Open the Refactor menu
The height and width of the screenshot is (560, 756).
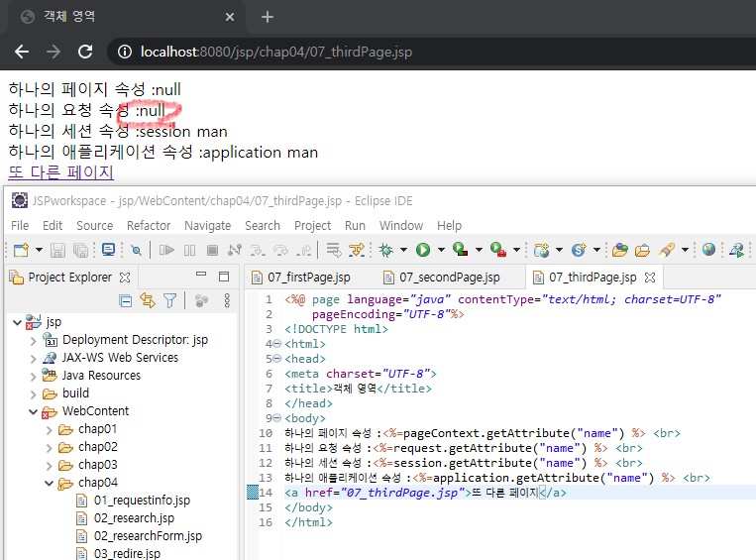[149, 226]
